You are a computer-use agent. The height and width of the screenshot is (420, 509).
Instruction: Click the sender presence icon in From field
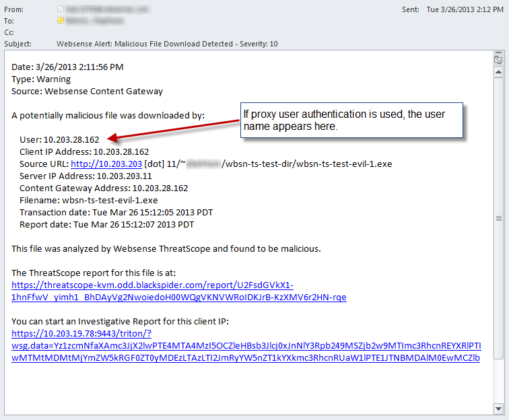61,9
